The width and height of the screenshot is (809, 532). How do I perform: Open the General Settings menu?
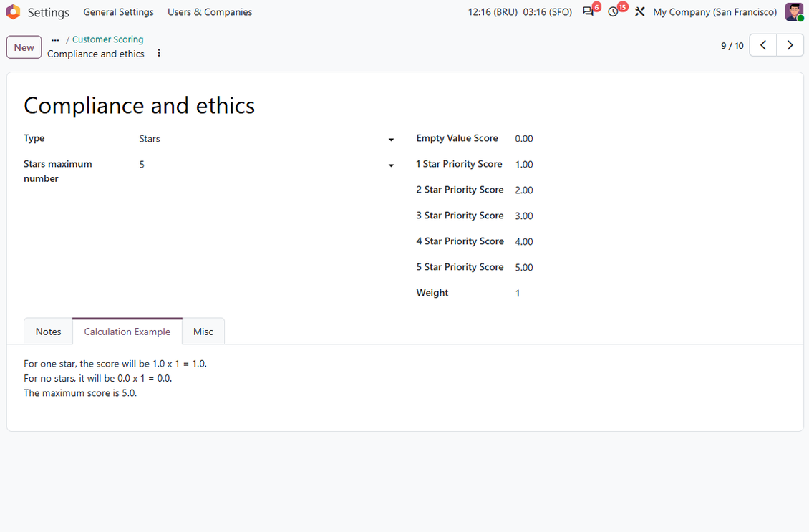tap(119, 12)
